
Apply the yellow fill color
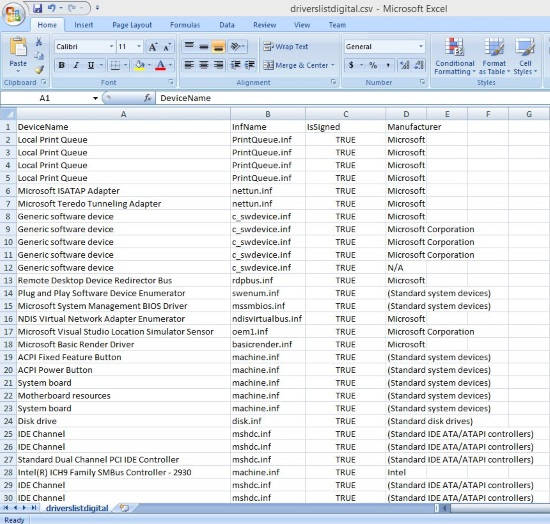[139, 65]
